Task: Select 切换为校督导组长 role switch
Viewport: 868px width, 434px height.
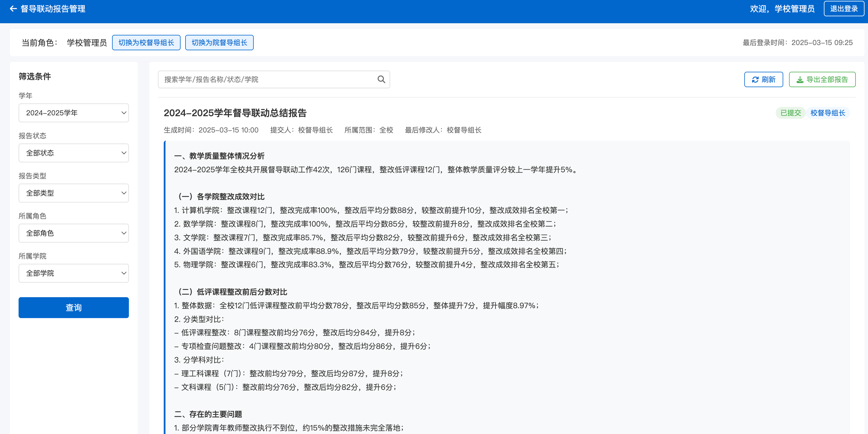Action: pos(146,42)
